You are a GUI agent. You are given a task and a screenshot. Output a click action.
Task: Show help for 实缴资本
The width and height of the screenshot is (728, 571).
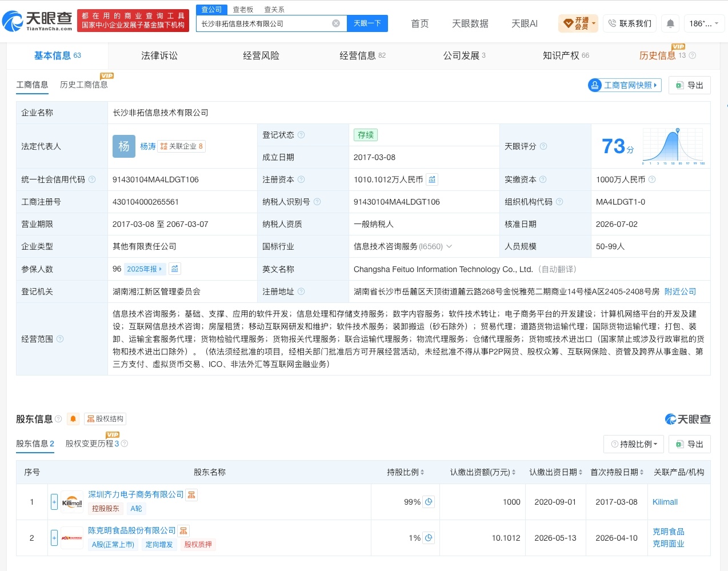click(x=543, y=179)
